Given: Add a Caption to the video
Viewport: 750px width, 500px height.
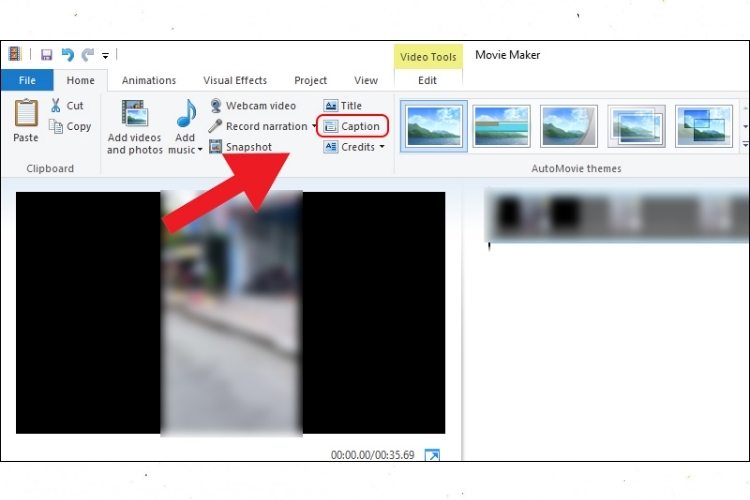Looking at the screenshot, I should point(352,126).
